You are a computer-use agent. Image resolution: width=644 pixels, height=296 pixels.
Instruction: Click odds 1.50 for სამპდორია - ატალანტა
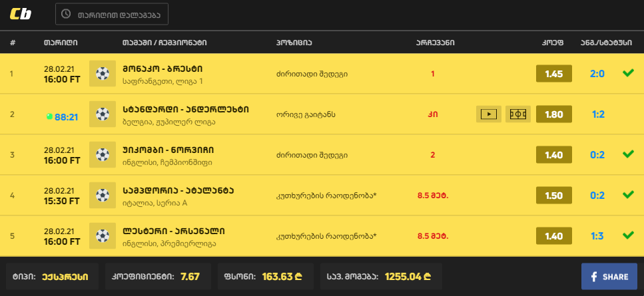coord(553,196)
